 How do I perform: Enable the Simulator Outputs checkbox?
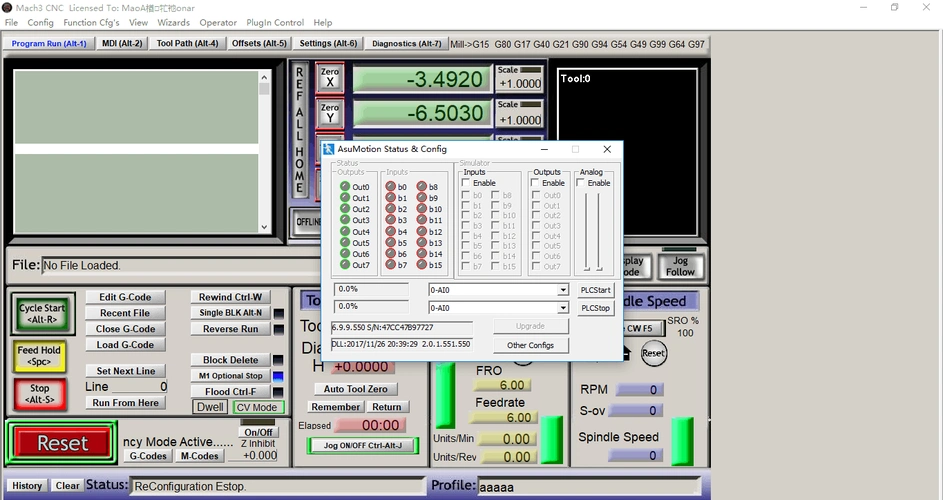535,183
